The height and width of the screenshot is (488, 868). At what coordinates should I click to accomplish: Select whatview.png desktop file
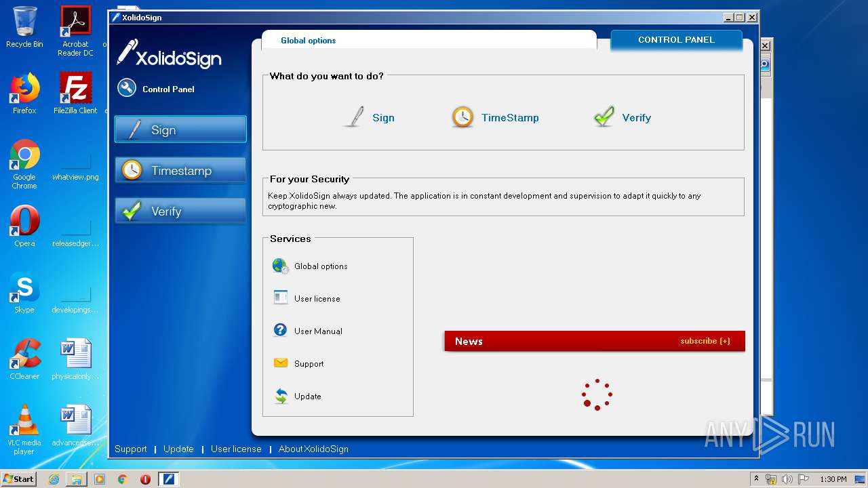click(x=75, y=164)
